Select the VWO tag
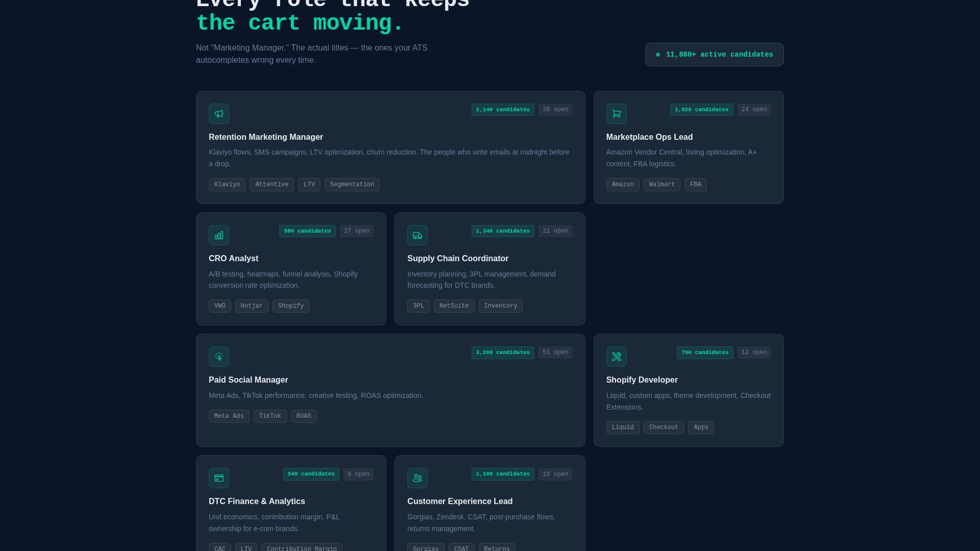The width and height of the screenshot is (980, 551). [x=219, y=306]
